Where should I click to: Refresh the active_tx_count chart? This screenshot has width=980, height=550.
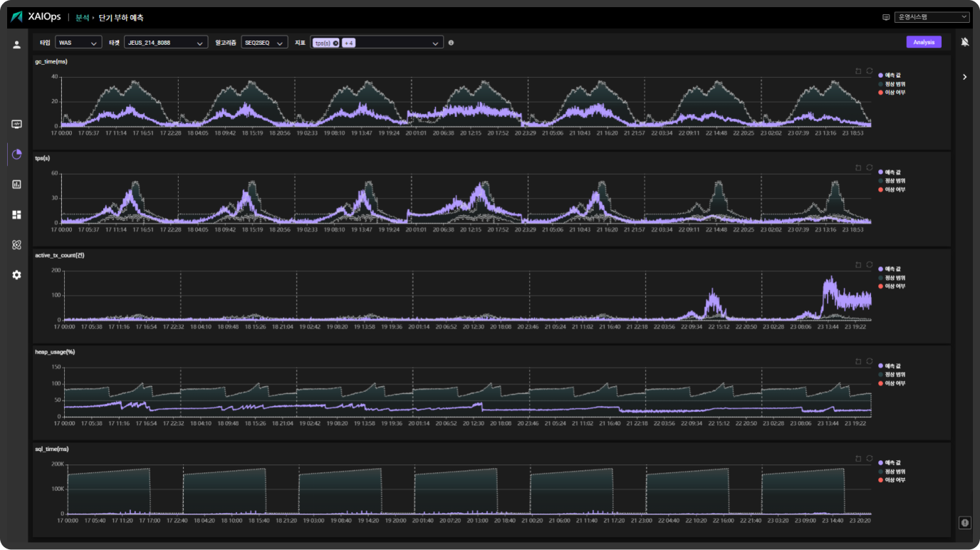(x=869, y=264)
